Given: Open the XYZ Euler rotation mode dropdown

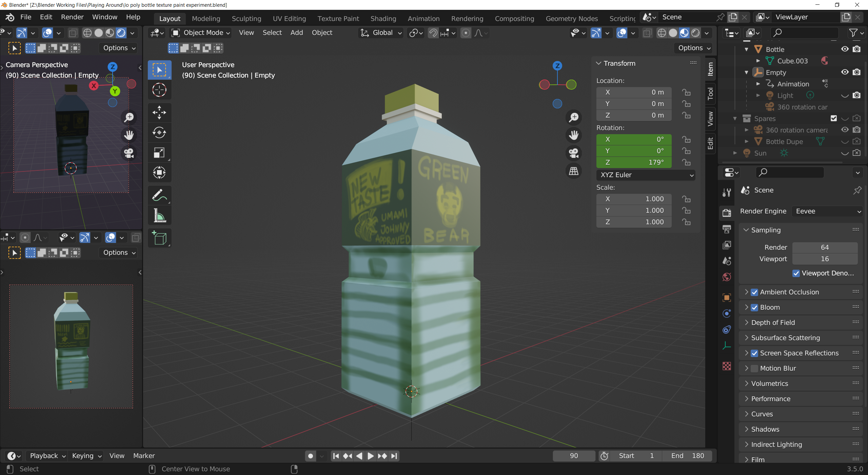Looking at the screenshot, I should [646, 175].
